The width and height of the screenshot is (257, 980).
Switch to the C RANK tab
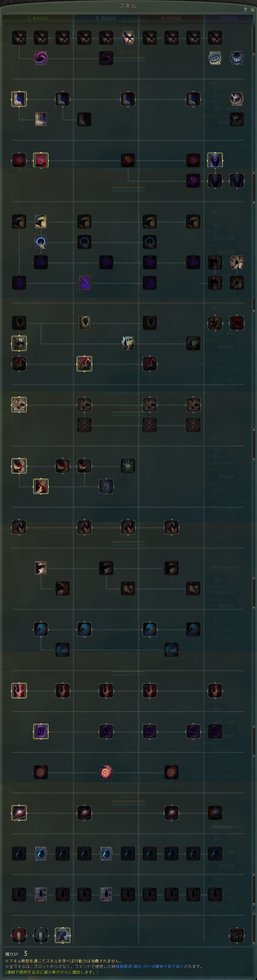(x=38, y=18)
